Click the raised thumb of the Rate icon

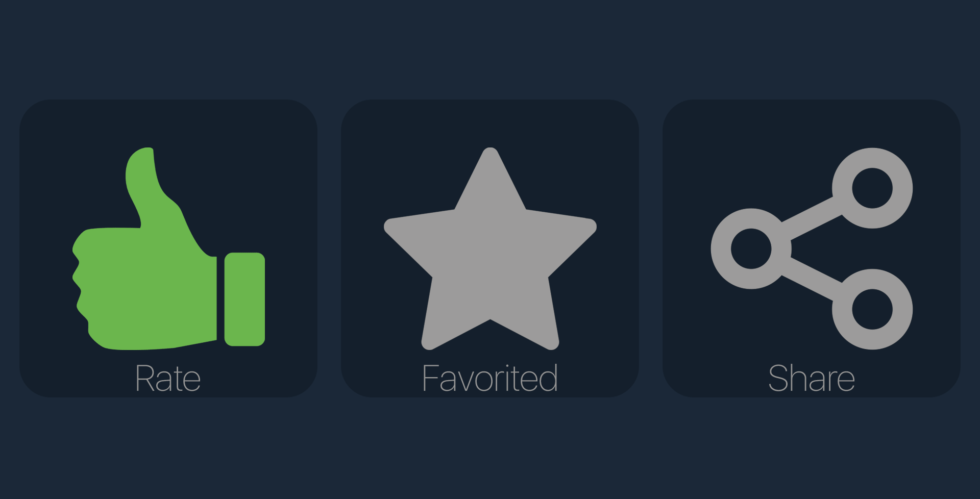click(x=144, y=186)
